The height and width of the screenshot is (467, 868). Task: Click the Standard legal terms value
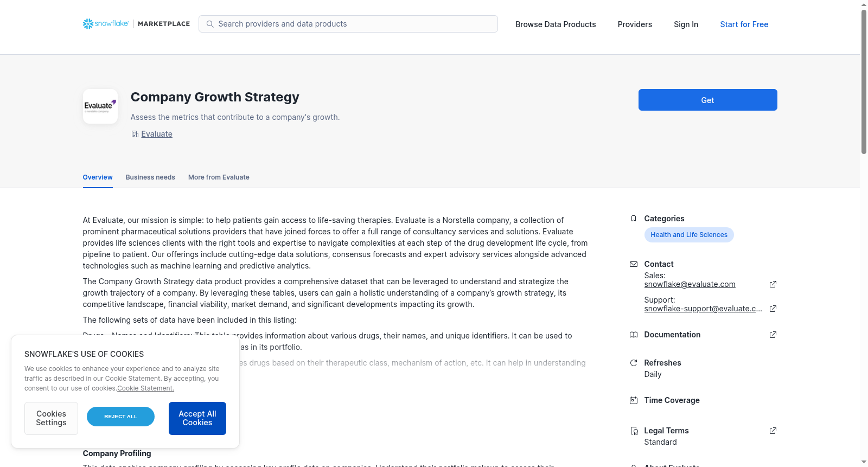(x=660, y=442)
